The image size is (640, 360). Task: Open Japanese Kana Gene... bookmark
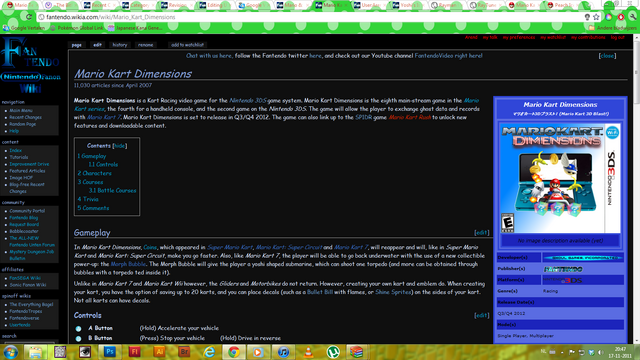pos(135,28)
